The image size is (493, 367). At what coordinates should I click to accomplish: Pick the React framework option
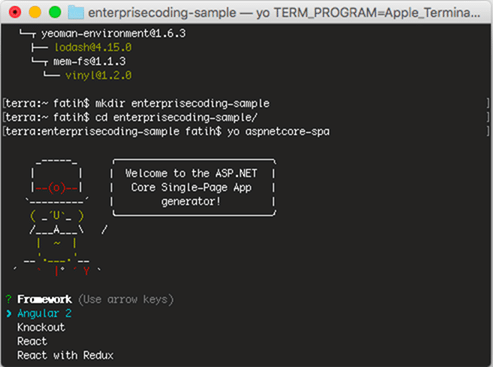point(32,341)
